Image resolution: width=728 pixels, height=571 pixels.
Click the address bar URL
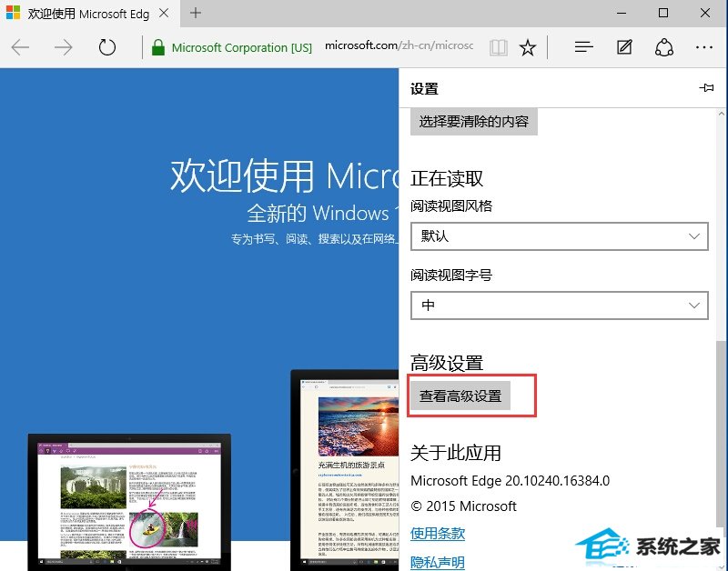[399, 46]
